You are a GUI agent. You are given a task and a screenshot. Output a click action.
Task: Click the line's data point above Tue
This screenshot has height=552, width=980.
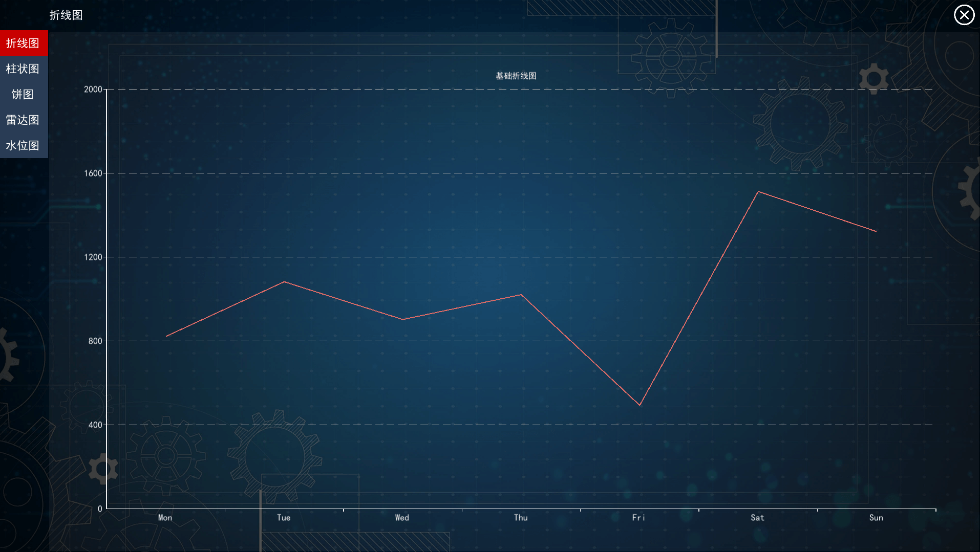tap(284, 282)
